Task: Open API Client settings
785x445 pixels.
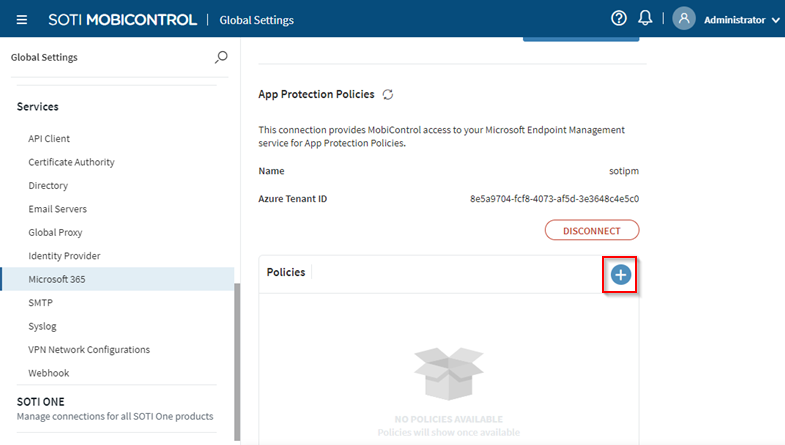Action: click(49, 139)
